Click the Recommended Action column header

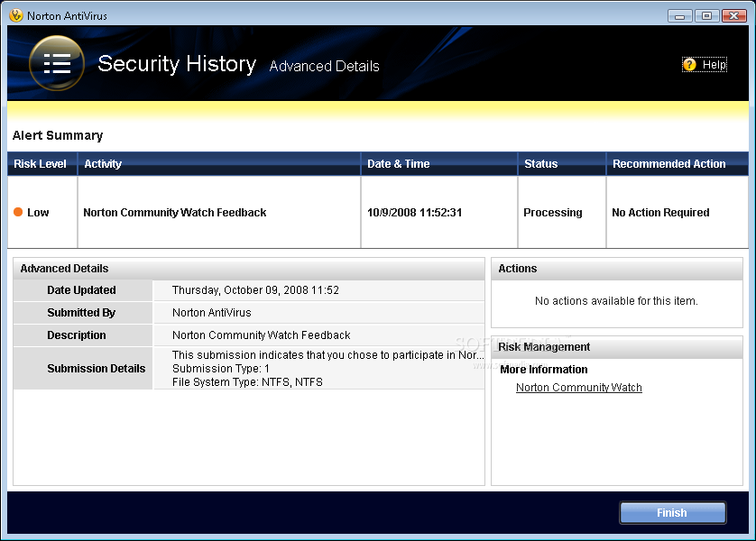pyautogui.click(x=678, y=164)
